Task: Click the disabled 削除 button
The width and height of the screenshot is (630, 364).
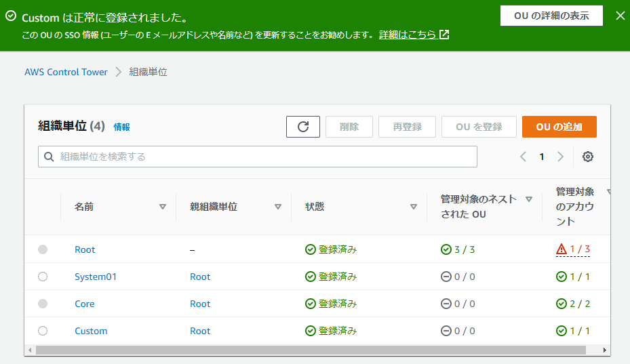Action: point(349,127)
